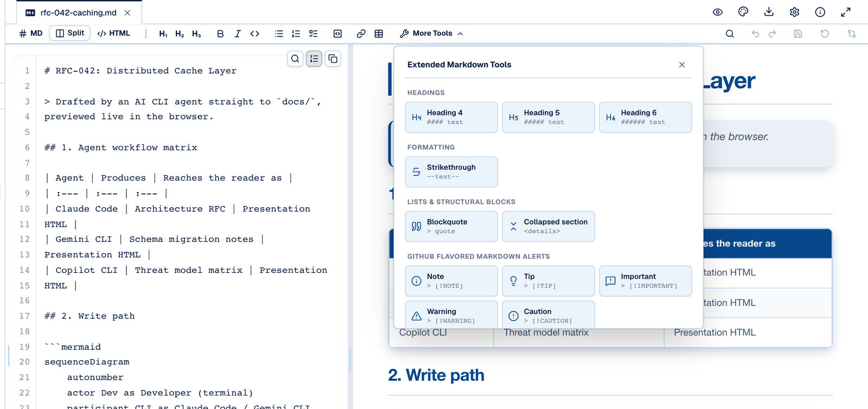The width and height of the screenshot is (868, 409).
Task: Click the 'sequenceDiagram' line in editor
Action: click(87, 362)
